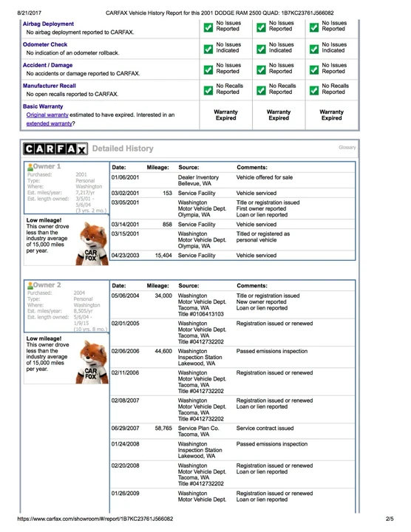Open the Glossary link
Viewport: 411px width, 532px height.
[347, 148]
